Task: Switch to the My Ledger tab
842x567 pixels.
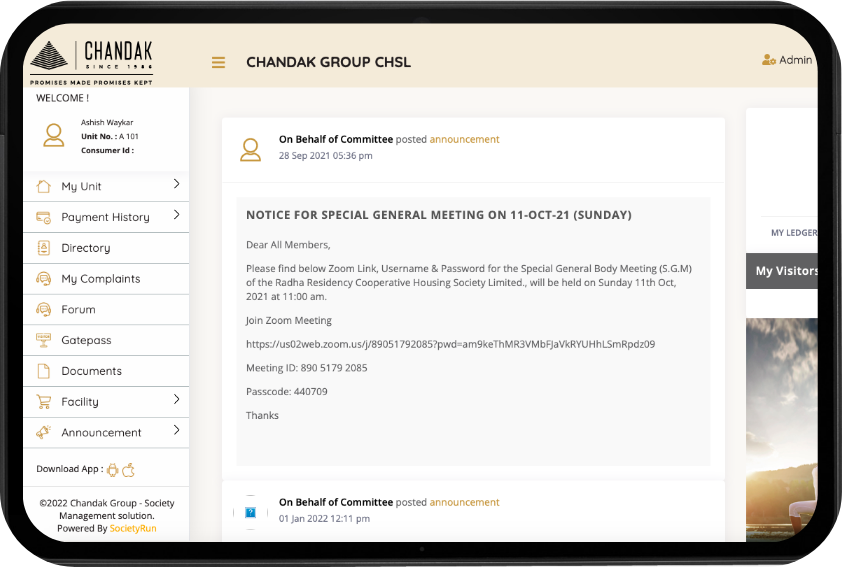Action: click(x=793, y=233)
